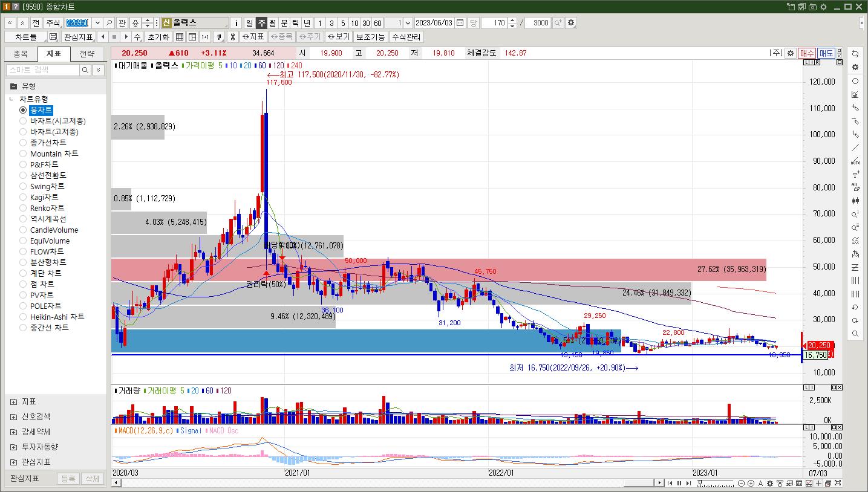Click the 매도 sell button
Image resolution: width=868 pixels, height=492 pixels.
826,53
